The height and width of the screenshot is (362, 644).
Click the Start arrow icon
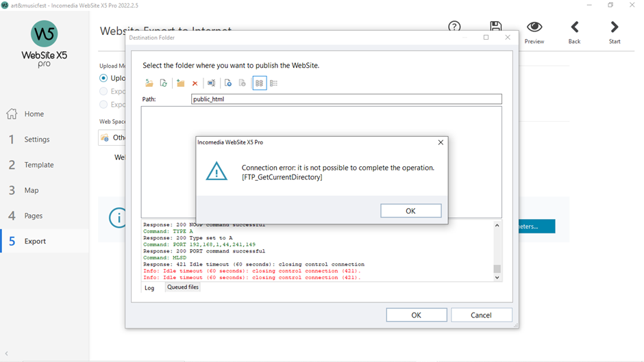click(615, 27)
